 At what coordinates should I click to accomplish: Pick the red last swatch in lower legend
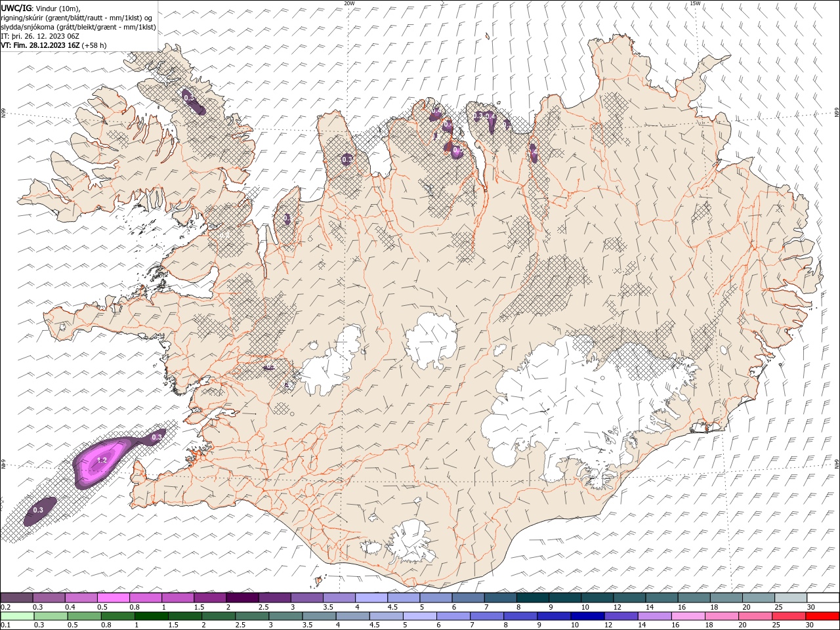(x=823, y=616)
